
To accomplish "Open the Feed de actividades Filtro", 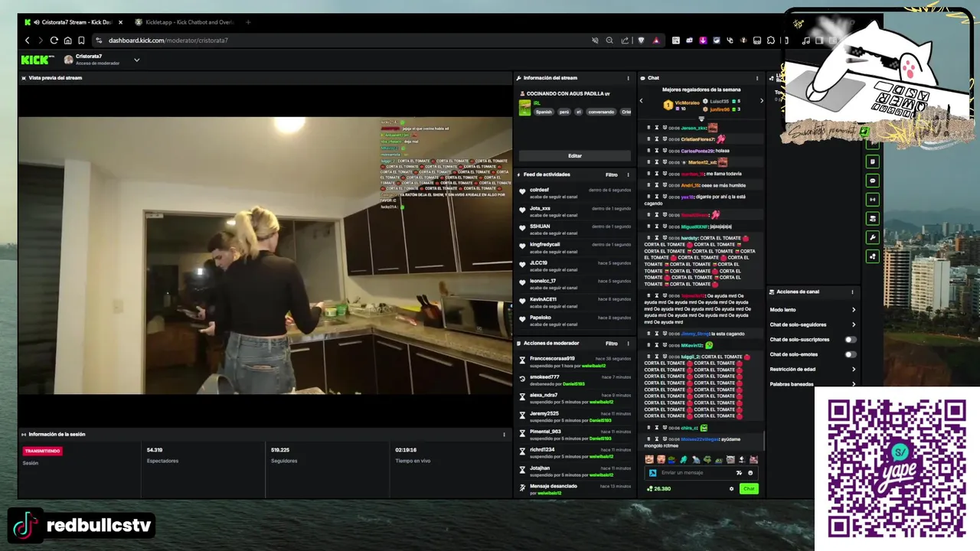I will 612,174.
